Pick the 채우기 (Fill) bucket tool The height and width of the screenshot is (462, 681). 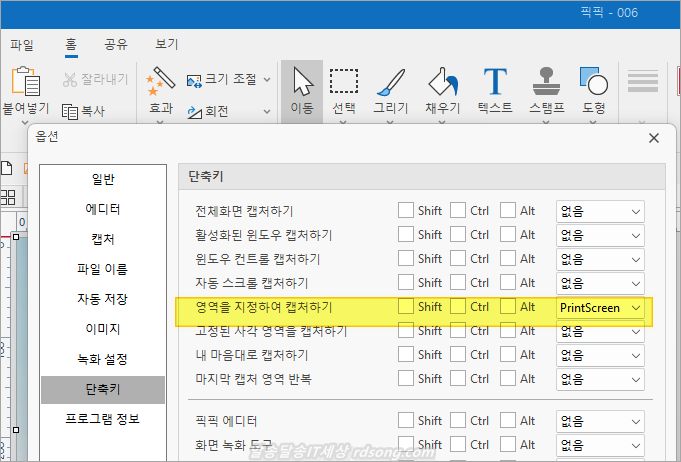coord(442,89)
